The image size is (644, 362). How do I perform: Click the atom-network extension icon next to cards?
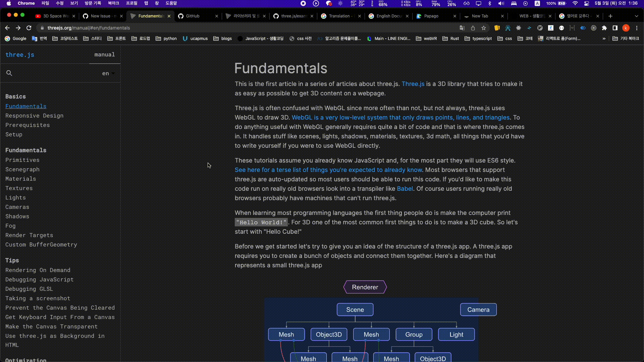508,28
